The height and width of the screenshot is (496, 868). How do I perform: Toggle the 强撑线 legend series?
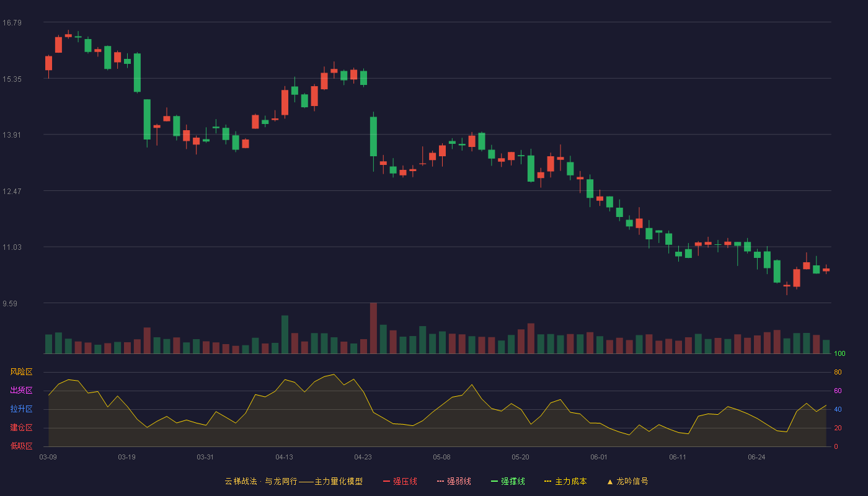point(508,481)
